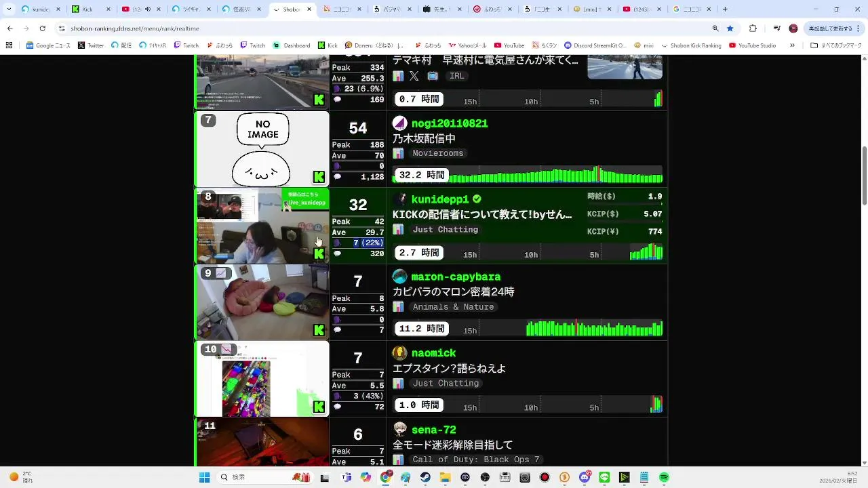Open the snowy preview image in the top row
Screen dimensions: 868x488
pos(625,67)
